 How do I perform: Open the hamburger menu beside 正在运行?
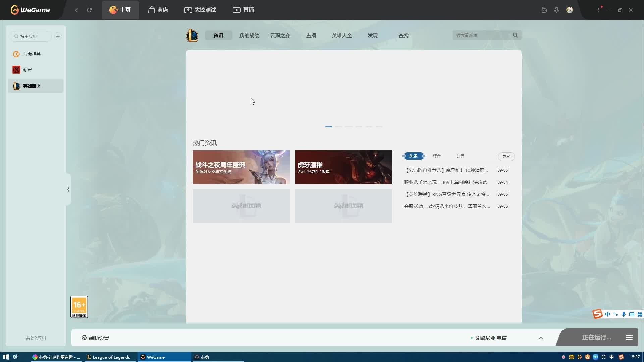point(629,338)
